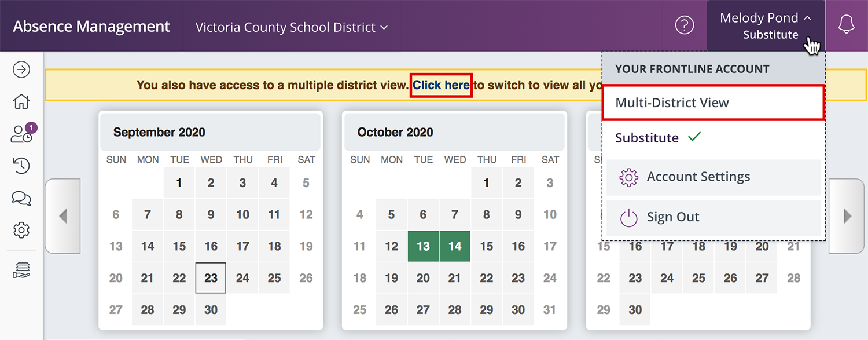Show previous months with left arrow

(62, 217)
